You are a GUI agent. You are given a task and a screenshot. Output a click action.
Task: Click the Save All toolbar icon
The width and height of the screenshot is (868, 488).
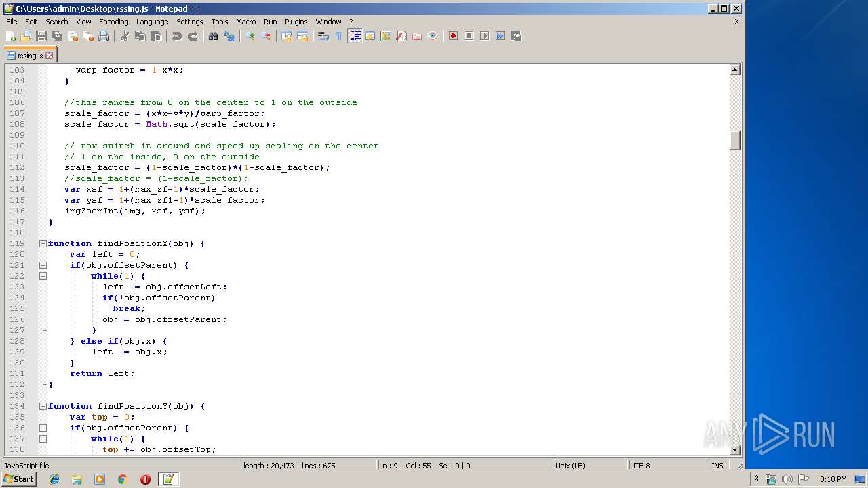[x=57, y=36]
